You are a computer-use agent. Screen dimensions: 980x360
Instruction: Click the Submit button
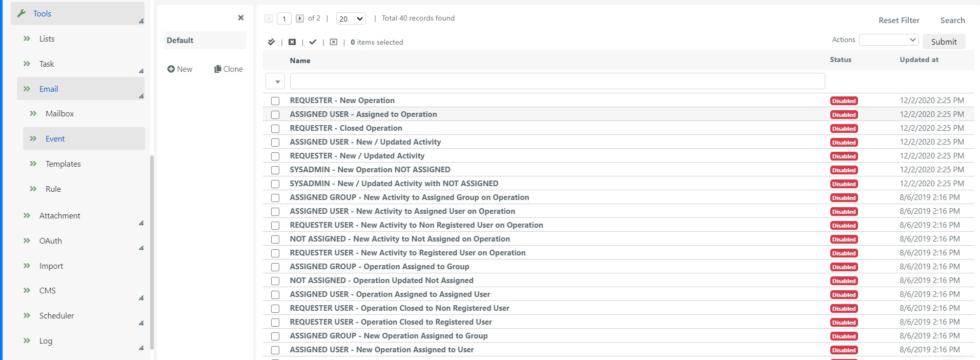[944, 42]
